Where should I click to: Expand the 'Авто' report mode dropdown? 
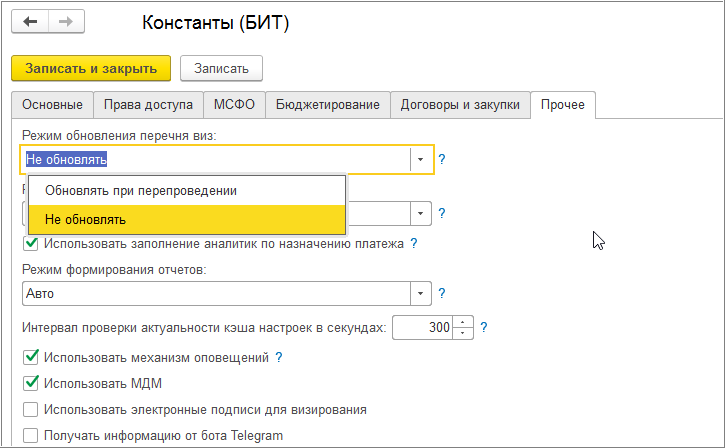pyautogui.click(x=421, y=293)
